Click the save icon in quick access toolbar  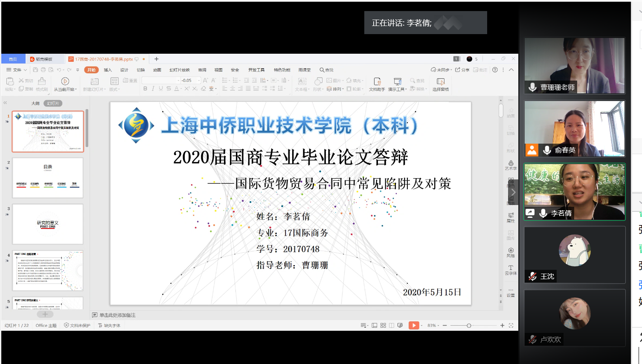pos(35,70)
